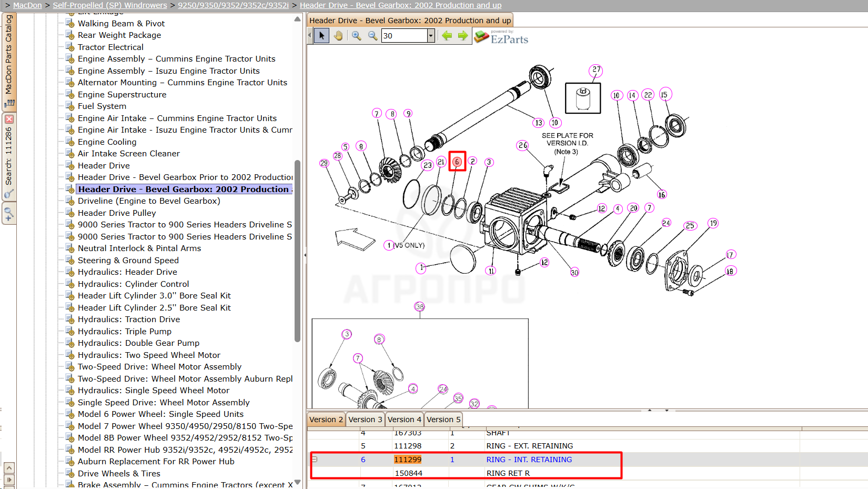Select callout 25 on the diagram

tap(690, 226)
